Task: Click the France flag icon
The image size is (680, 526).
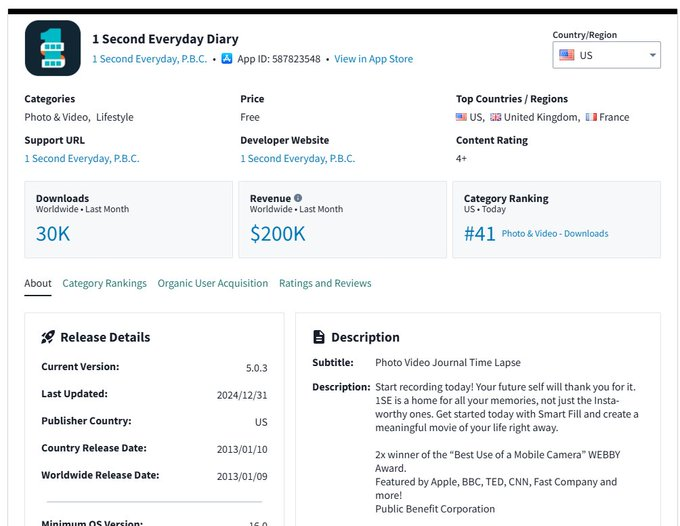Action: pyautogui.click(x=591, y=117)
